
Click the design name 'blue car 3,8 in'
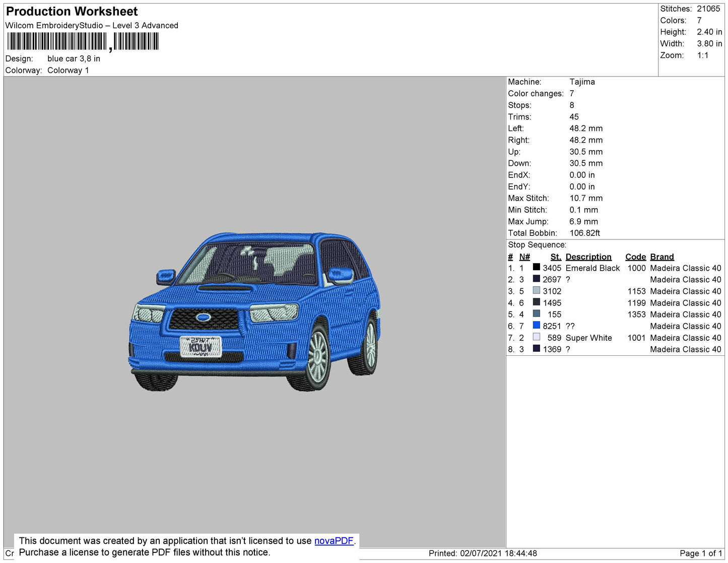click(x=74, y=58)
